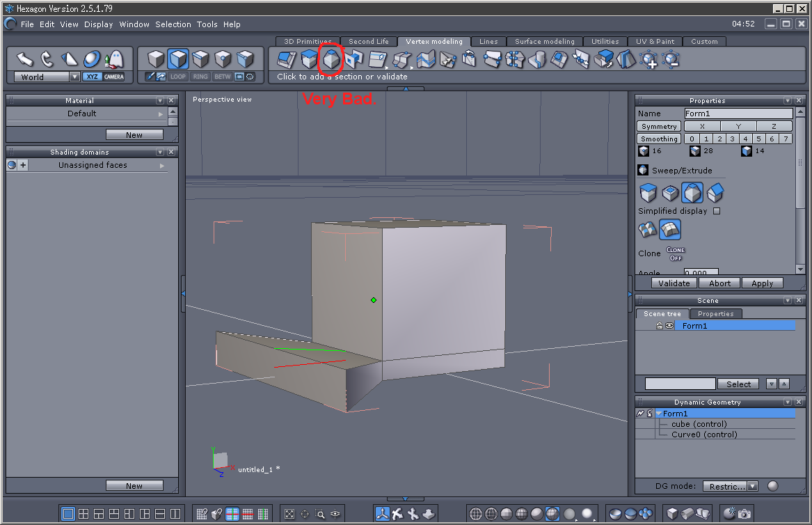Open the Selection menu
Viewport: 812px width, 525px height.
[173, 24]
